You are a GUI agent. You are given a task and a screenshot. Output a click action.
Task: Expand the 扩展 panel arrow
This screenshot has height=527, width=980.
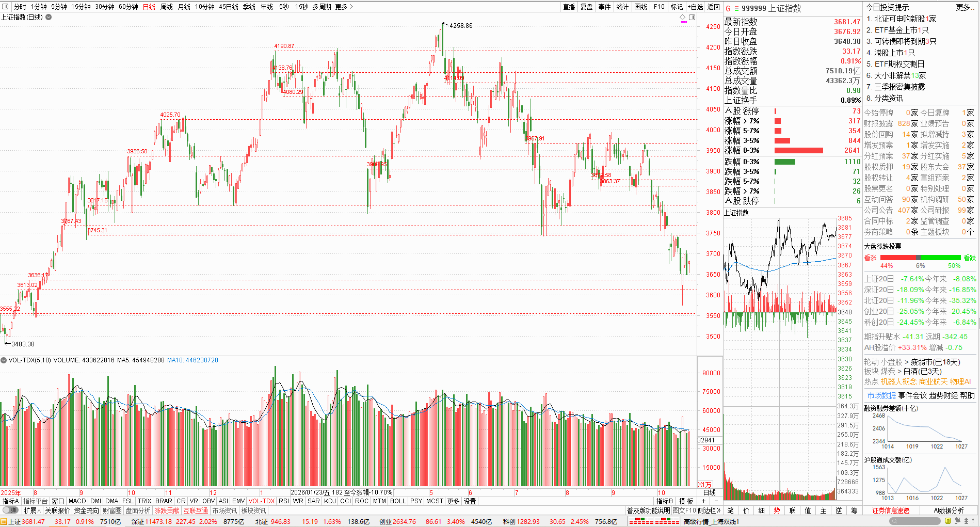pos(32,510)
